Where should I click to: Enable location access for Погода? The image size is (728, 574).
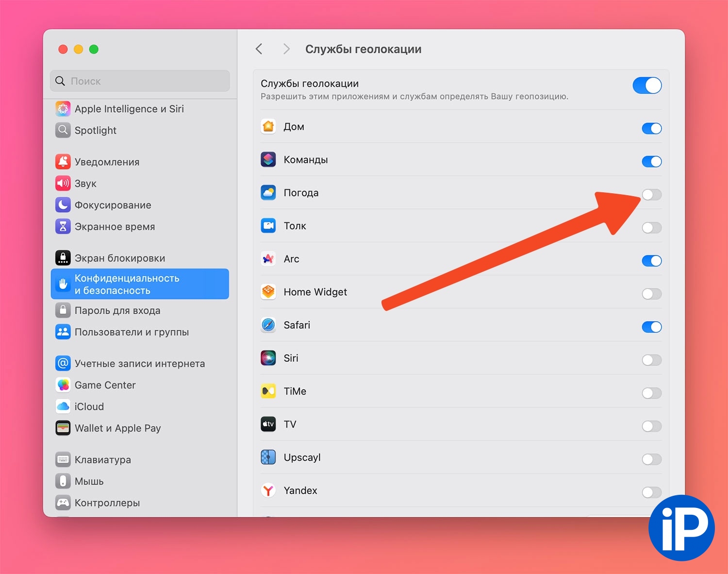(x=651, y=195)
